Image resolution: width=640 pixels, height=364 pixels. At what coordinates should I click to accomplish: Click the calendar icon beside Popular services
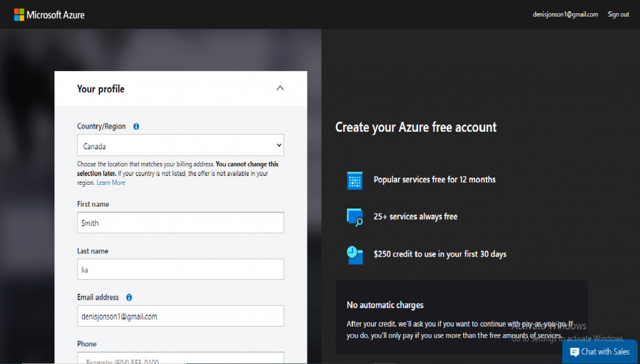355,180
